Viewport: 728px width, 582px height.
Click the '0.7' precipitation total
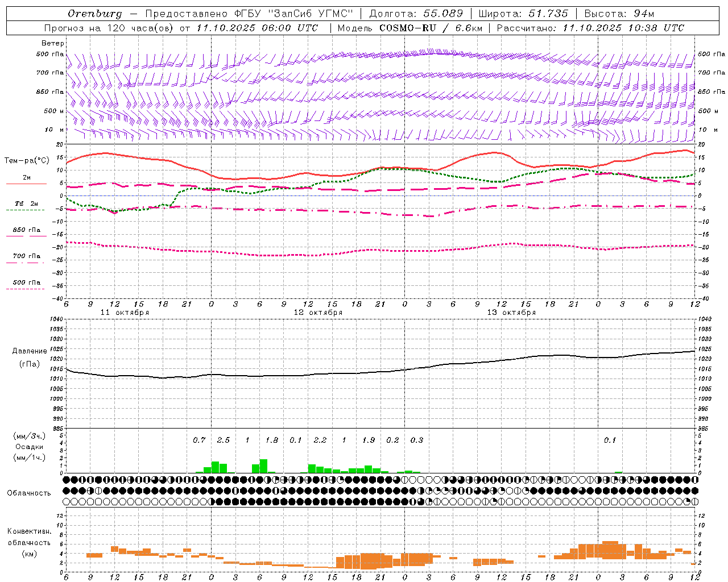point(199,440)
